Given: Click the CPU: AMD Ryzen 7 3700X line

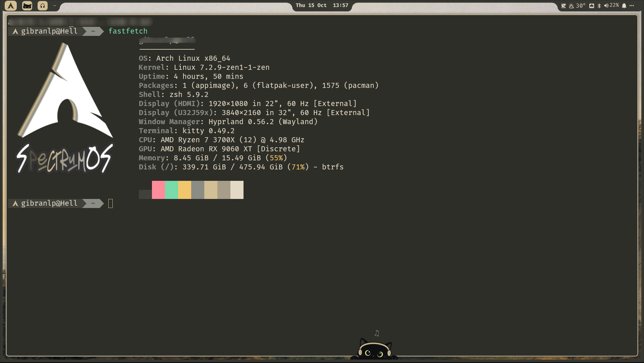Looking at the screenshot, I should tap(221, 140).
